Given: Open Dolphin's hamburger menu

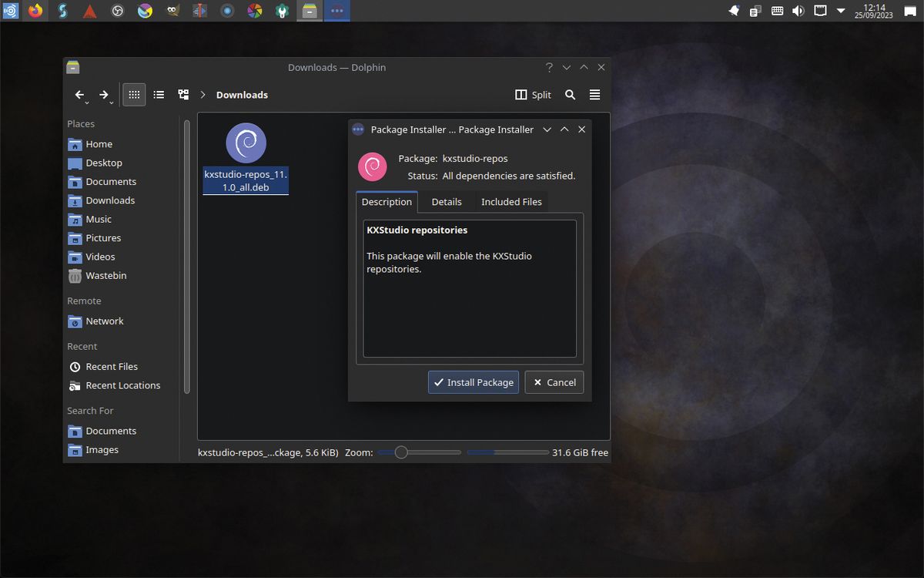Looking at the screenshot, I should coord(594,94).
